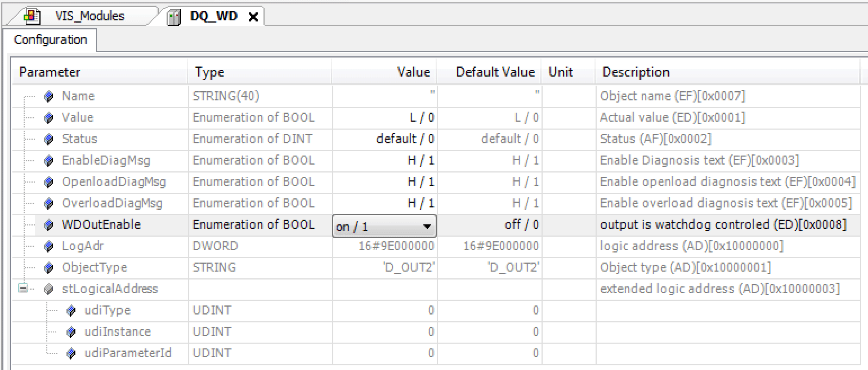Screen dimensions: 868x370
Task: Click the LogAdr parameter icon
Action: 49,246
